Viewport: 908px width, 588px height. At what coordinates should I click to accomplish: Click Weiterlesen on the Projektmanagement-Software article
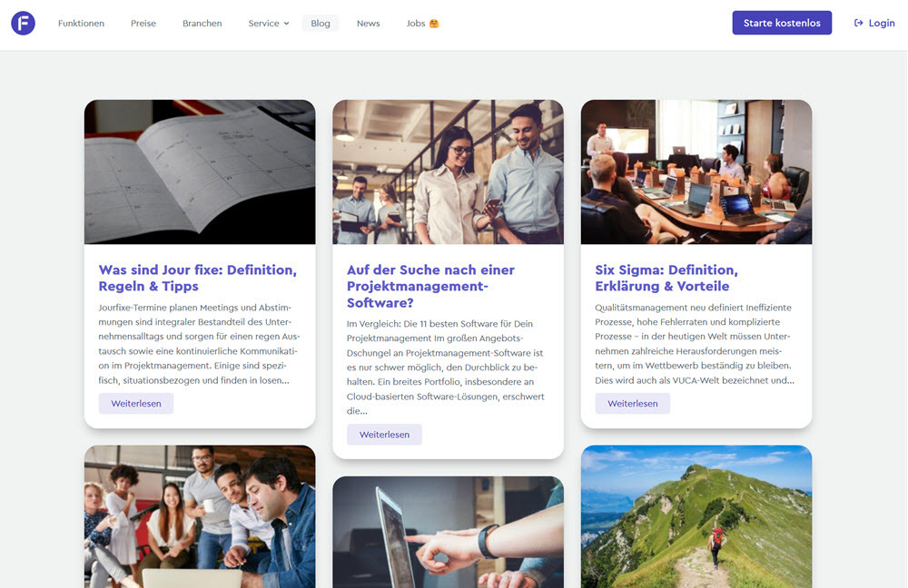coord(383,434)
